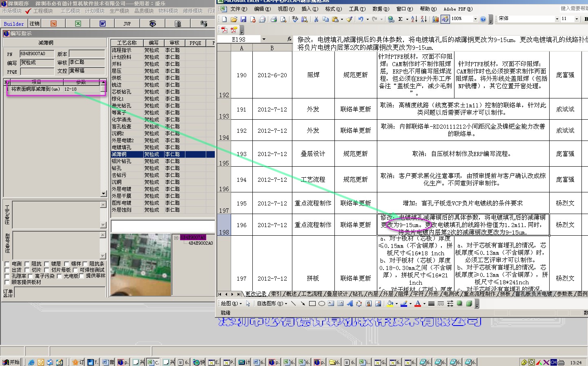
Task: Select the 电镀填孔 process row
Action: tap(163, 147)
